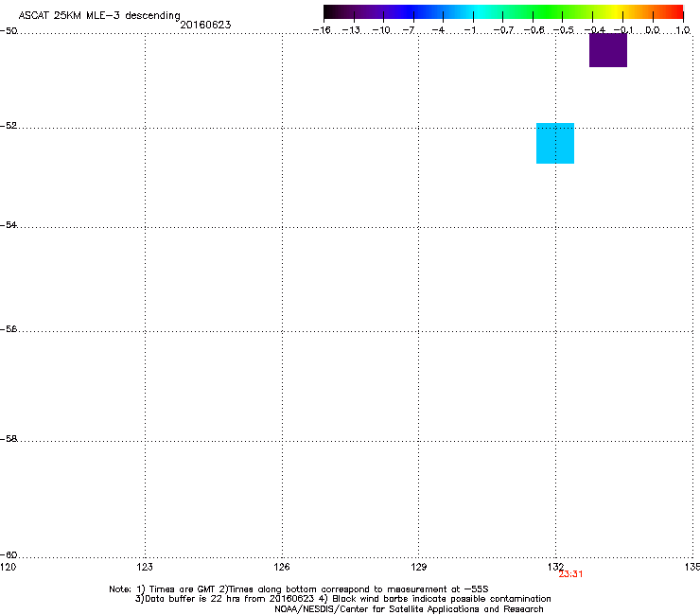Click the title 'ASCAT 25KM MLE-3 descending'
The width and height of the screenshot is (700, 615).
pyautogui.click(x=99, y=15)
